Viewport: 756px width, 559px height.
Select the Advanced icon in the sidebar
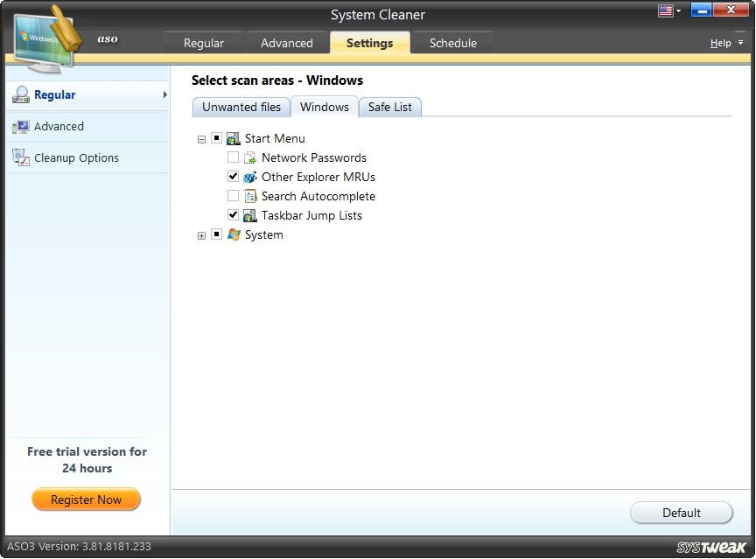tap(21, 126)
